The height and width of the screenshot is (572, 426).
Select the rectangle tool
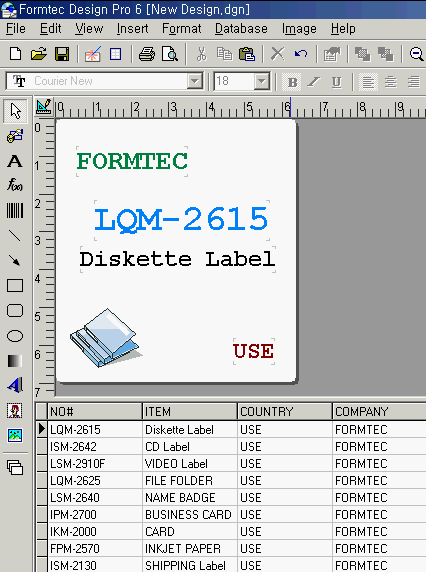coord(15,286)
